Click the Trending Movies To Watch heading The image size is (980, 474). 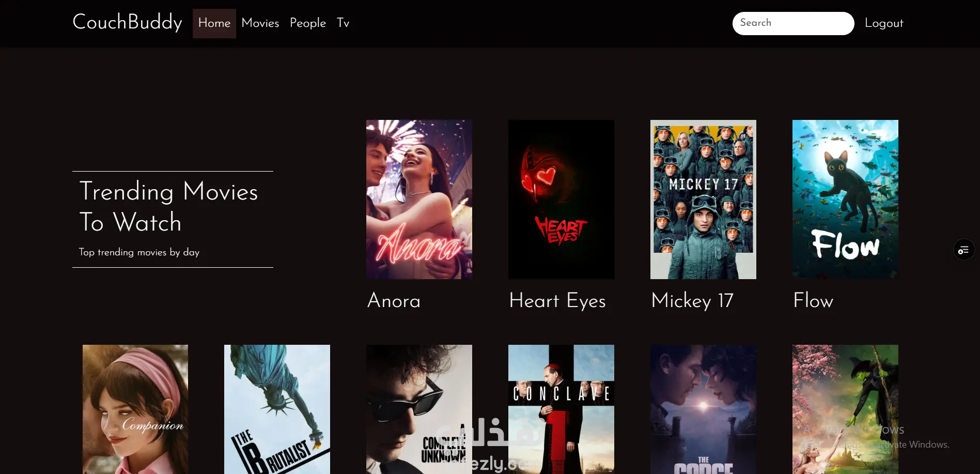(168, 206)
